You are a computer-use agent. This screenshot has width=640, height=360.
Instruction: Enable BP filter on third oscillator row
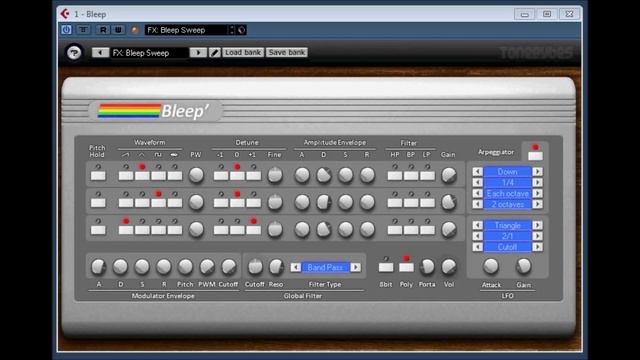coord(411,230)
